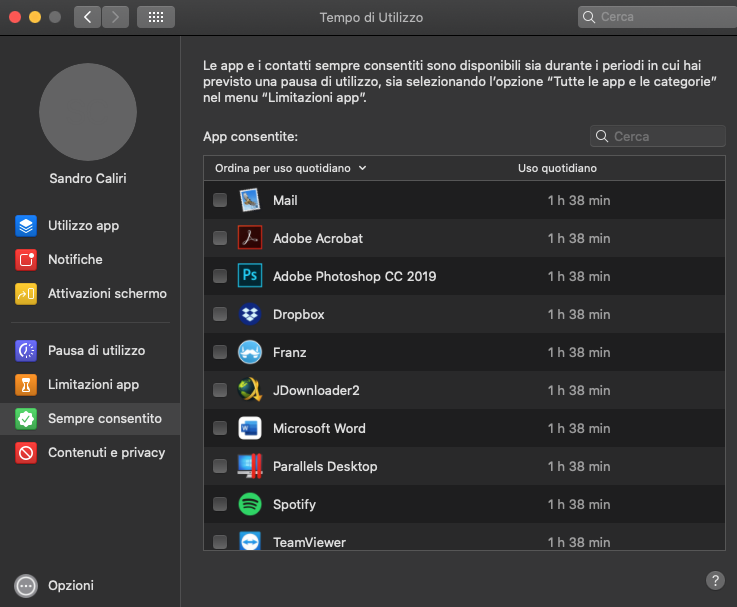Toggle the Franz checkbox

(220, 352)
